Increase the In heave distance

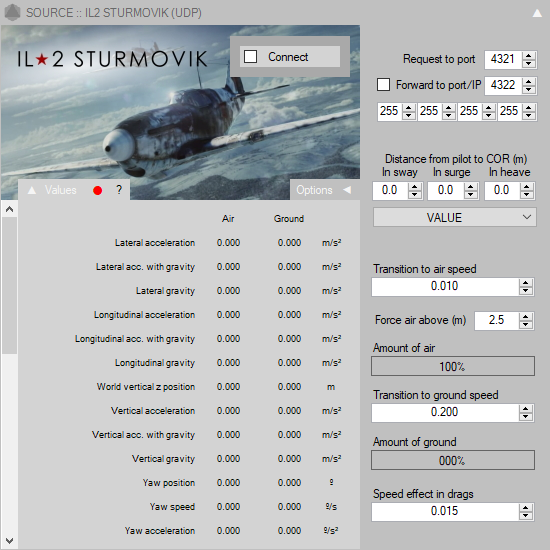[527, 187]
